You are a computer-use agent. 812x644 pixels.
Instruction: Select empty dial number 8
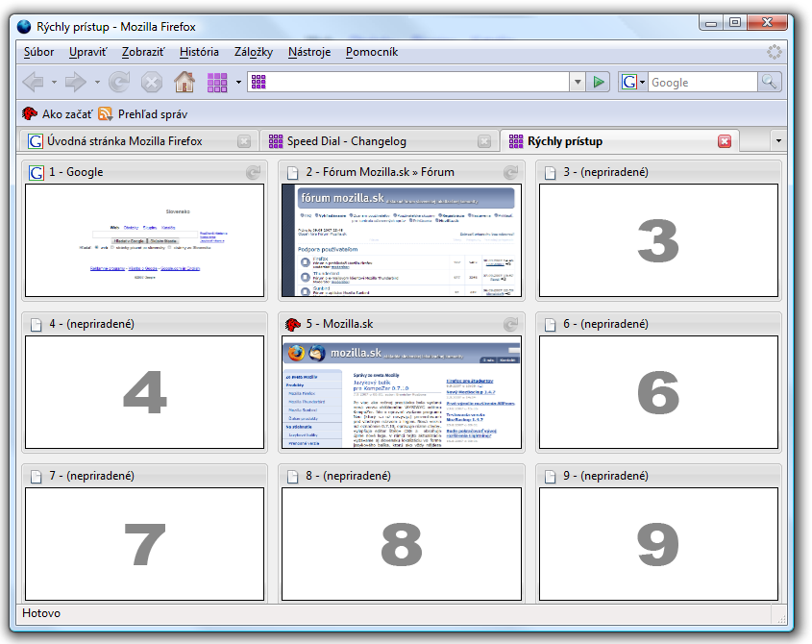click(402, 544)
